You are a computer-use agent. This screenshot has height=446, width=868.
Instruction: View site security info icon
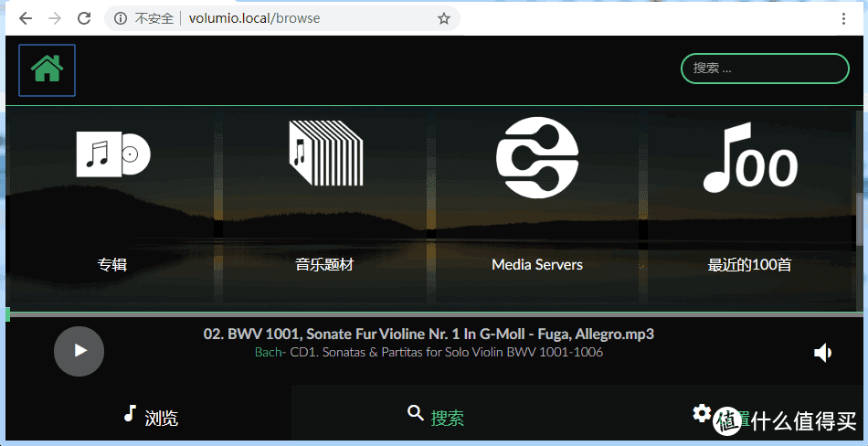click(121, 18)
